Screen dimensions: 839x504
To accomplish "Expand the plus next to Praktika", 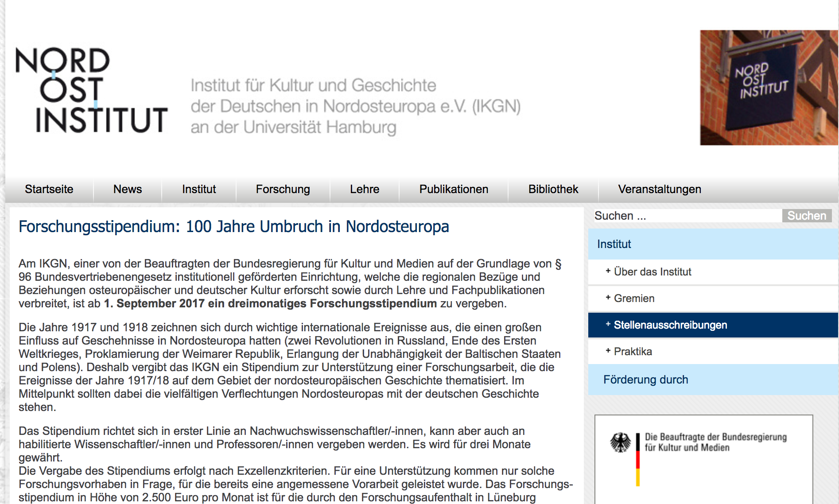I will tap(608, 351).
